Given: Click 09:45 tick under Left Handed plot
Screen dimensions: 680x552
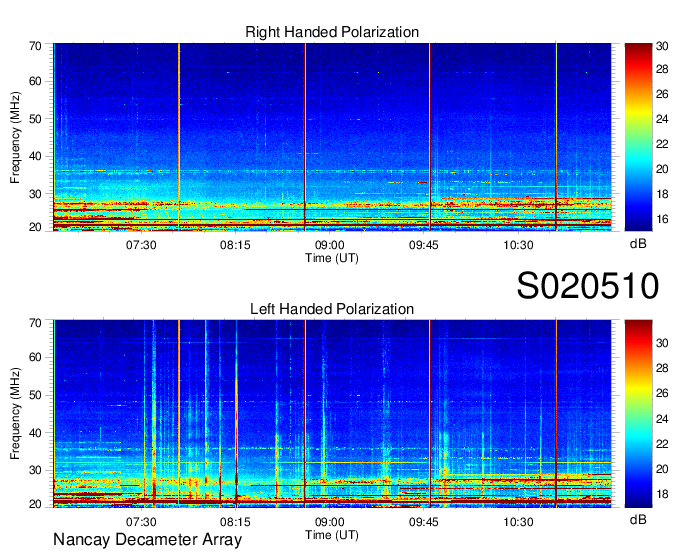Looking at the screenshot, I should pyautogui.click(x=424, y=522).
